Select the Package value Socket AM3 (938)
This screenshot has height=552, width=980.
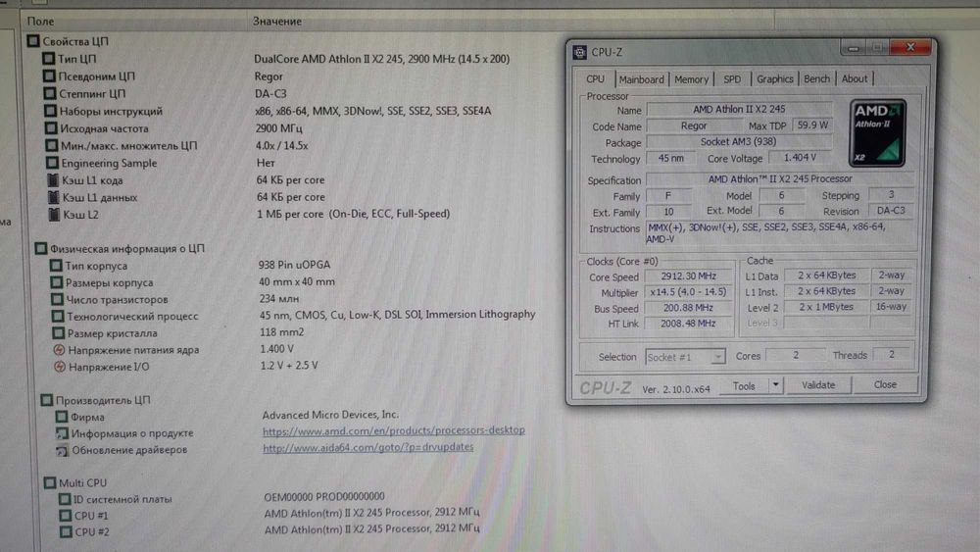[739, 142]
